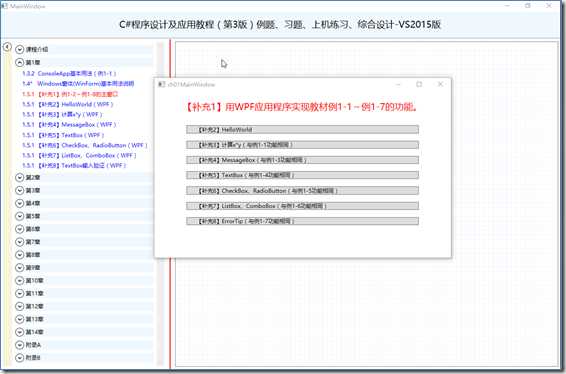This screenshot has height=374, width=566.
Task: Expand the 第4章 section
Action: point(19,203)
